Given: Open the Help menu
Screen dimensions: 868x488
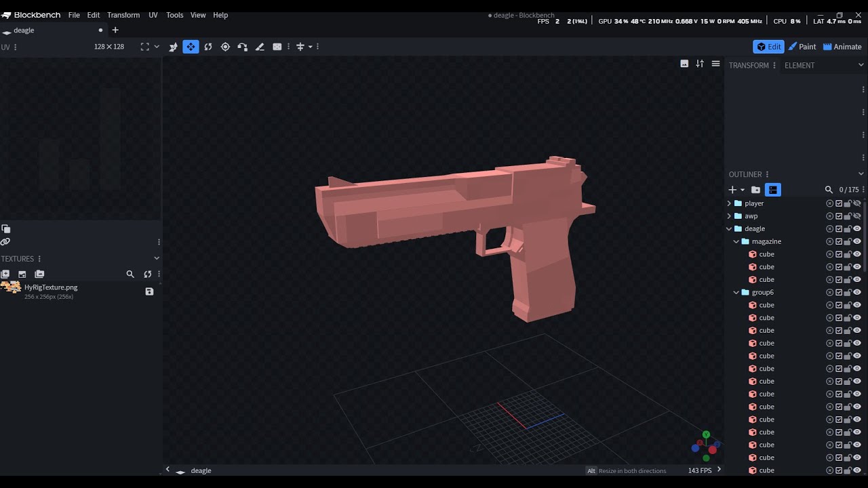Looking at the screenshot, I should [220, 15].
